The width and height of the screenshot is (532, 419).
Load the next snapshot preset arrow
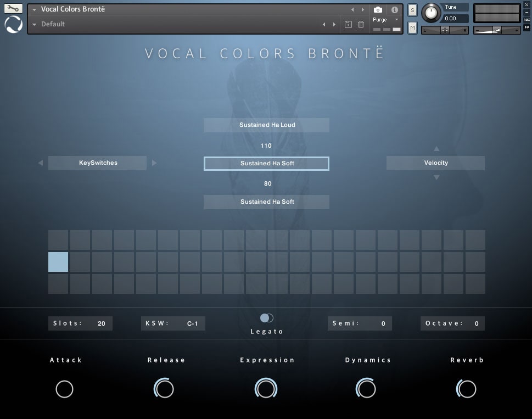click(334, 24)
